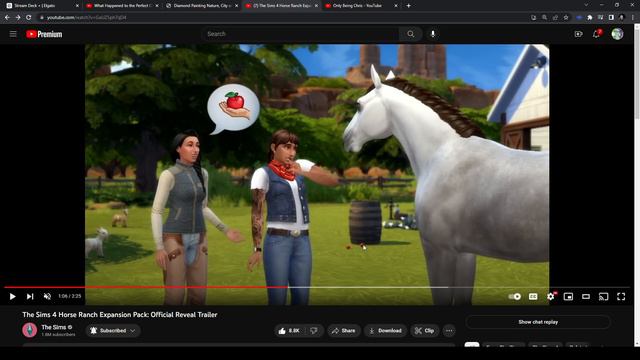Screen dimensions: 640x360
Task: Enter fullscreen video mode
Action: pos(621,296)
